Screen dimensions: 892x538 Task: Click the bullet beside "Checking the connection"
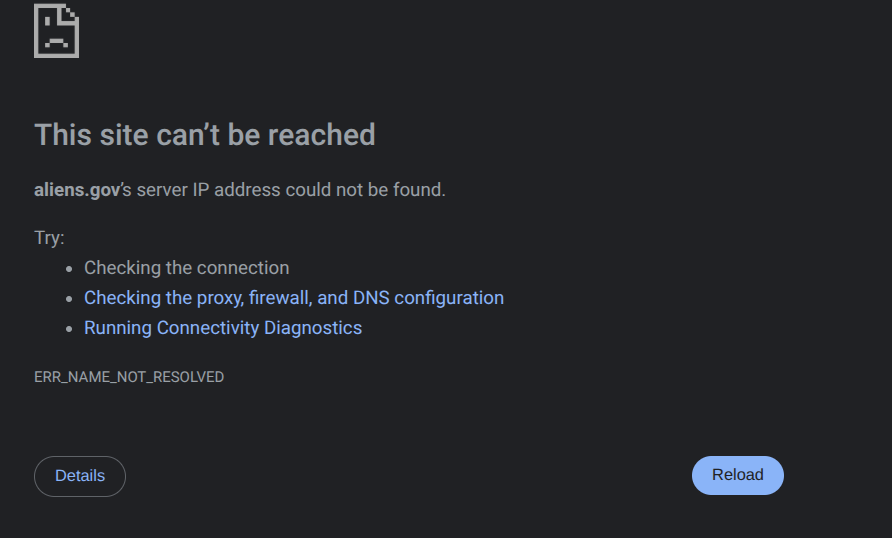[69, 269]
